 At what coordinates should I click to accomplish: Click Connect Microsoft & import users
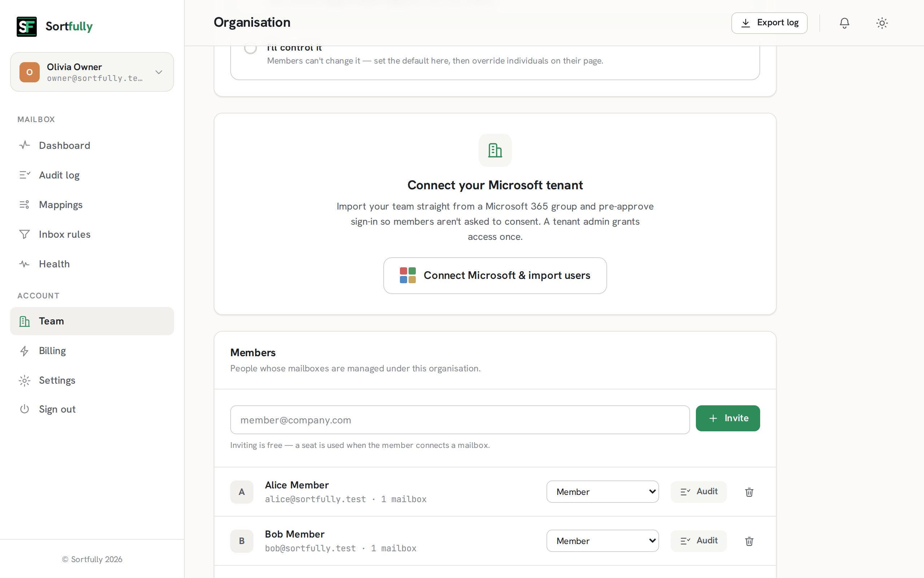pyautogui.click(x=495, y=275)
